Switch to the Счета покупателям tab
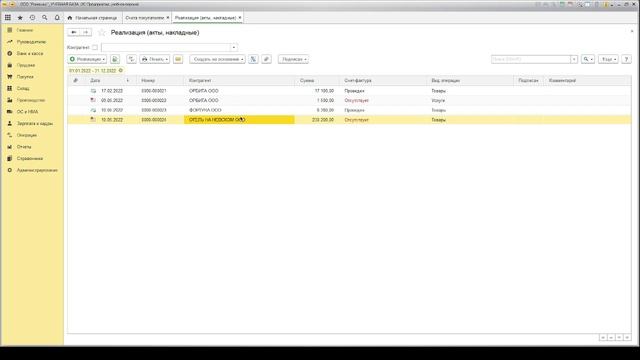The width and height of the screenshot is (640, 360). 144,18
